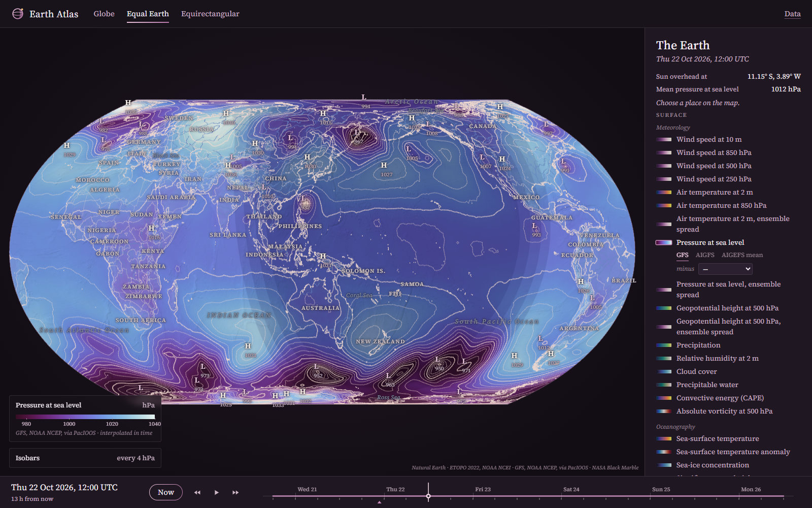
Task: Open Isobars every 4 hPa setting
Action: coord(85,458)
